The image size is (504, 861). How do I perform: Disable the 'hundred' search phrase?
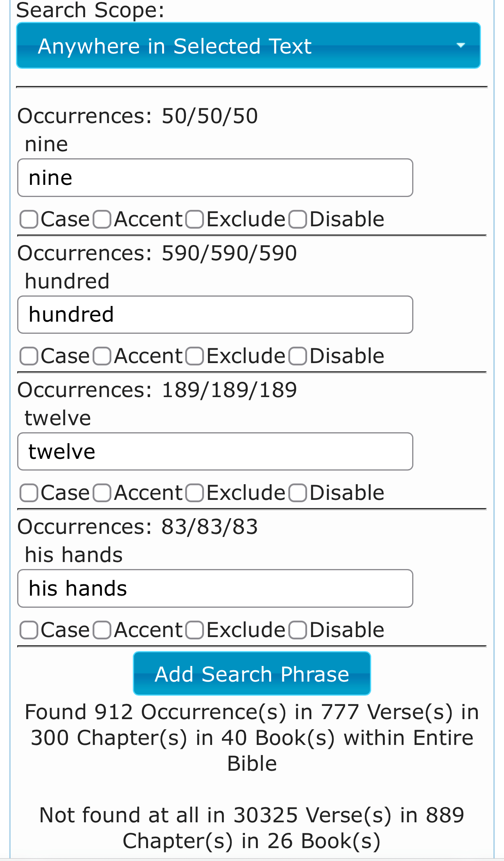pyautogui.click(x=298, y=356)
